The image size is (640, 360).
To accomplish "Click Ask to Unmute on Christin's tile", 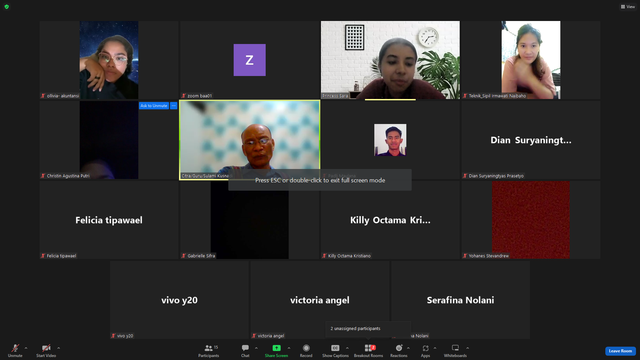I will click(154, 106).
